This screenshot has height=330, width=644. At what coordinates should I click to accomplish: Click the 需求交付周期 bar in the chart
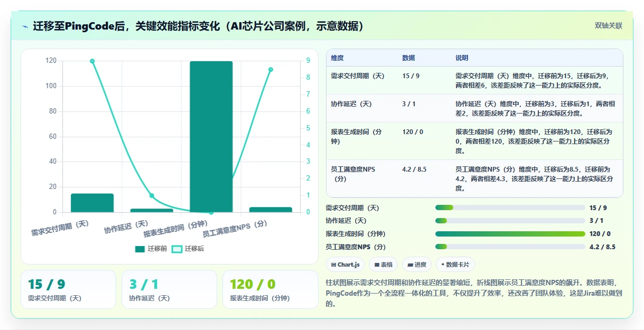pyautogui.click(x=92, y=203)
